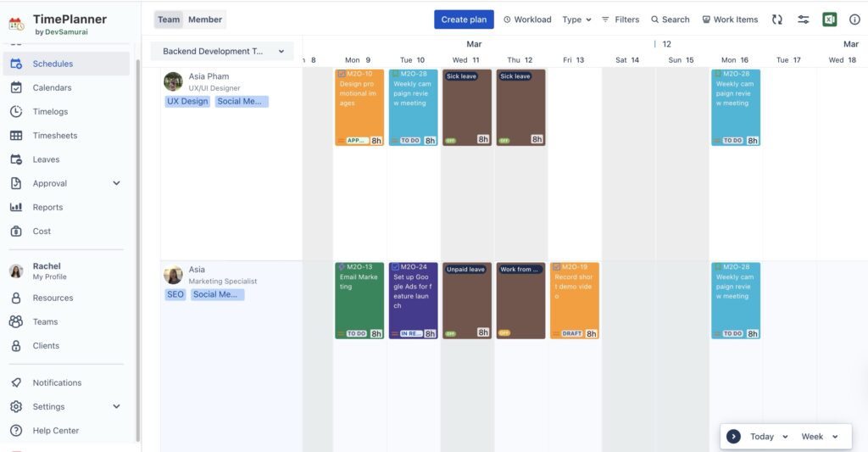Click the APP... status badge on M2O-10

click(x=357, y=140)
